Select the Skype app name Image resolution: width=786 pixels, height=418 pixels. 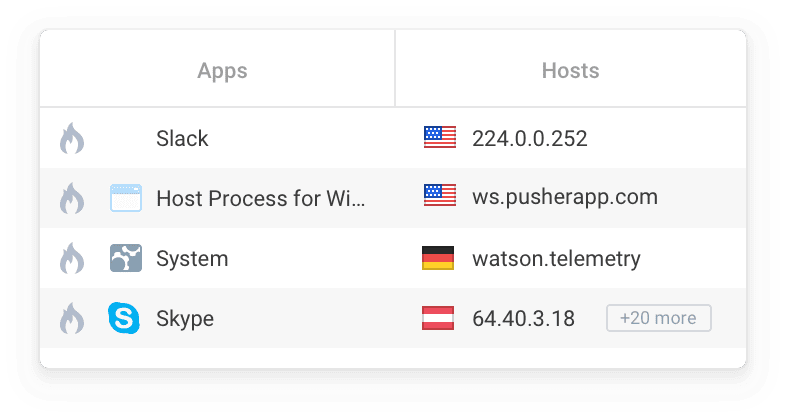[x=185, y=319]
